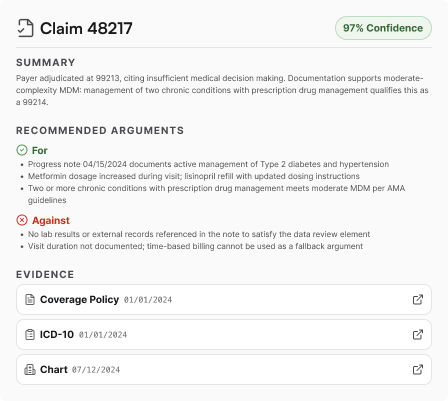Click the RECOMMENDED ARGUMENTS heading
The image size is (448, 401).
[x=100, y=130]
